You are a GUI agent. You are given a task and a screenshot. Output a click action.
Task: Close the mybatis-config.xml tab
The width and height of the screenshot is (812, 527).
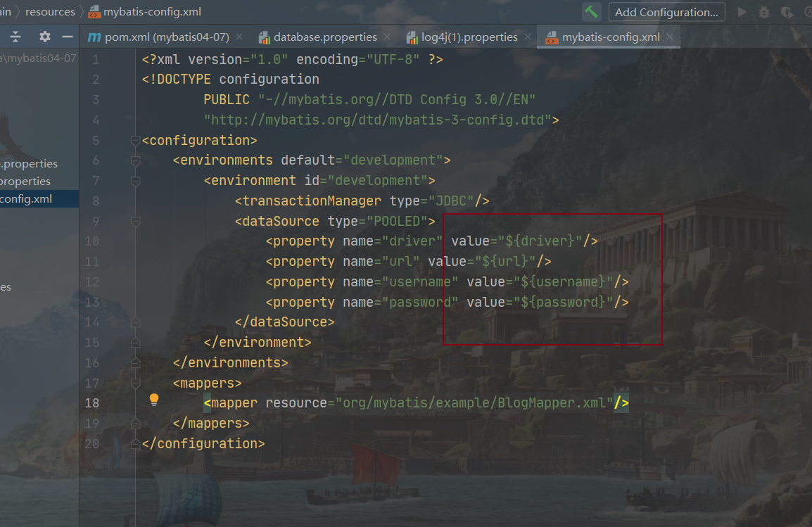670,37
